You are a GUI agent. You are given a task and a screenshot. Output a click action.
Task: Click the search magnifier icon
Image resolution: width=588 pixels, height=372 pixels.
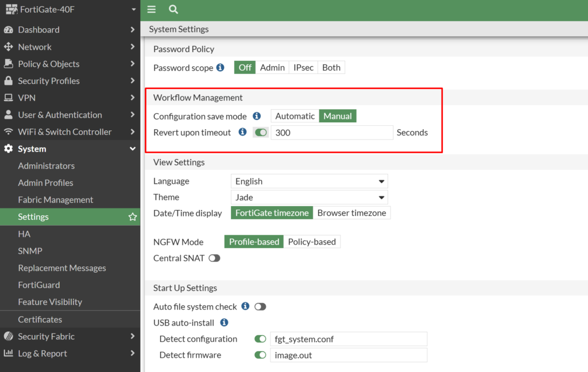[173, 9]
